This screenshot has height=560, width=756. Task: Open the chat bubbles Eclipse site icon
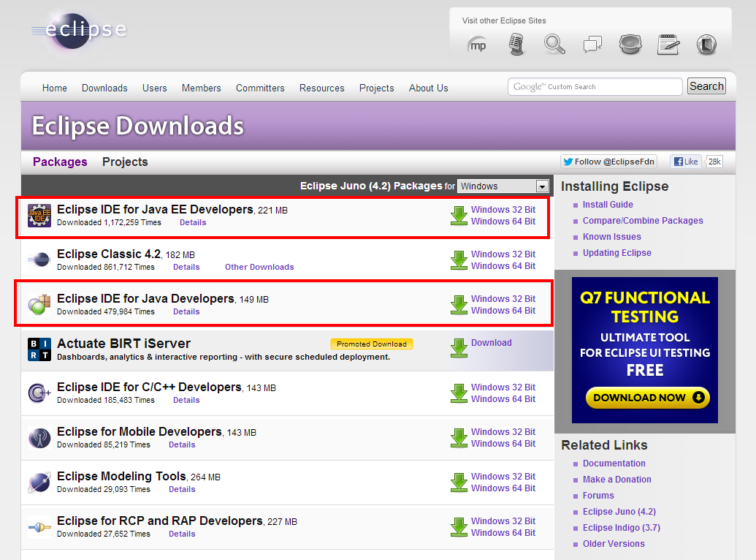pos(592,45)
